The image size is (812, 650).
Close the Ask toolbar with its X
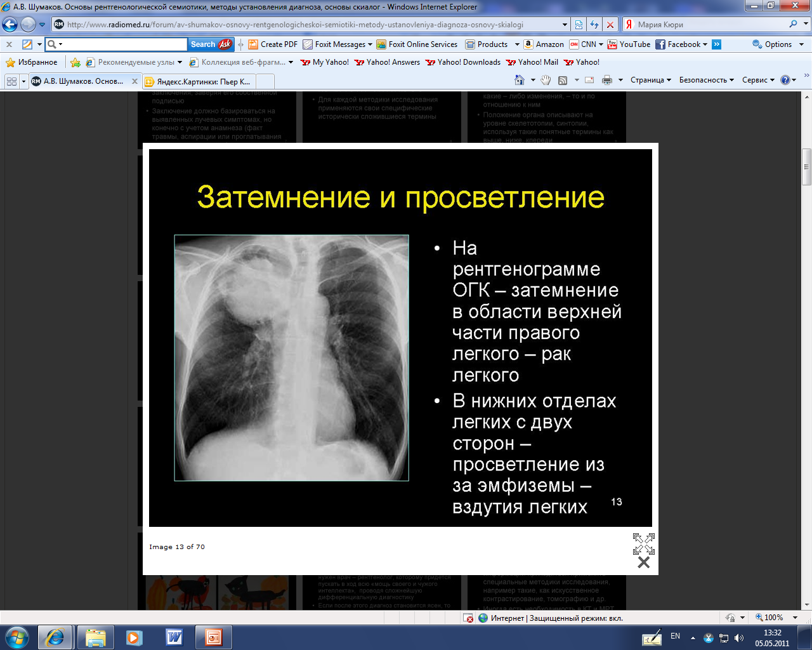(x=9, y=44)
